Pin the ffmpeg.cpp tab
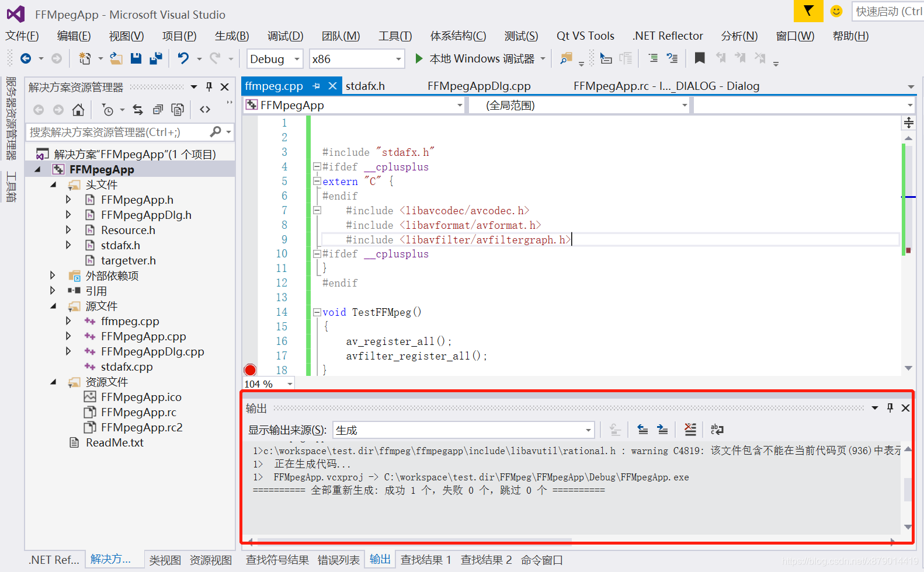The image size is (924, 572). click(317, 86)
